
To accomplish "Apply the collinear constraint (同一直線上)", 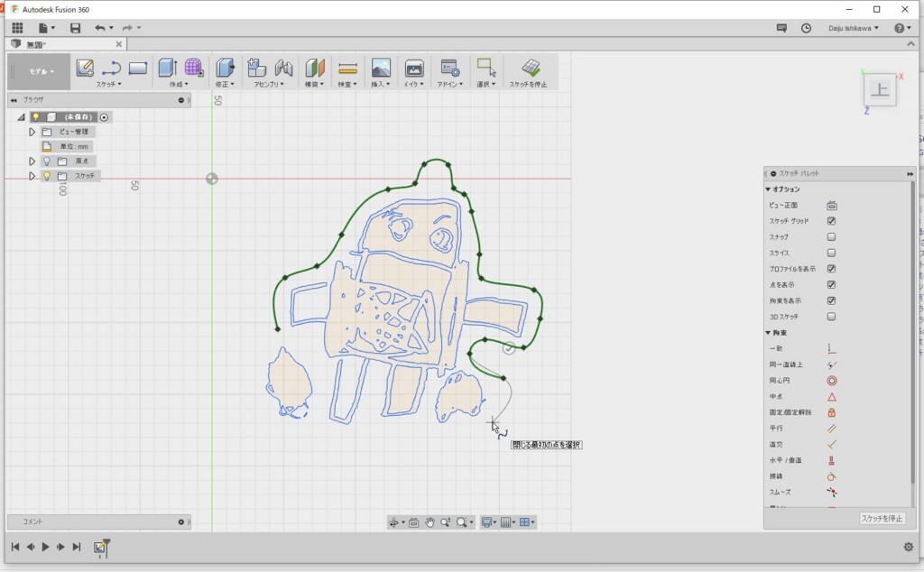I will pos(831,364).
